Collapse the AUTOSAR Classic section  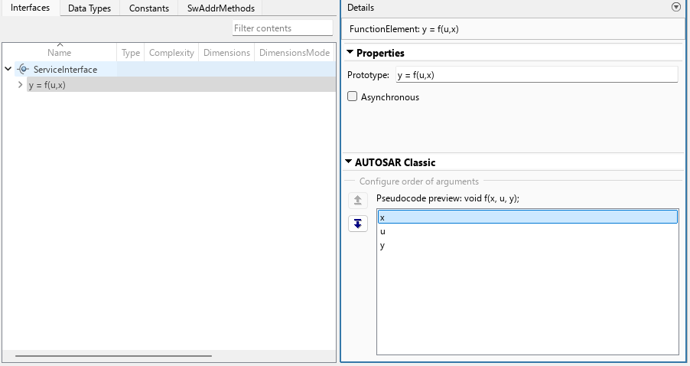[x=349, y=162]
